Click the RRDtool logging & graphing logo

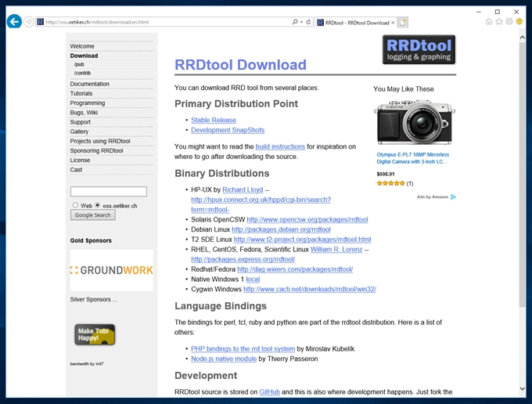[419, 49]
